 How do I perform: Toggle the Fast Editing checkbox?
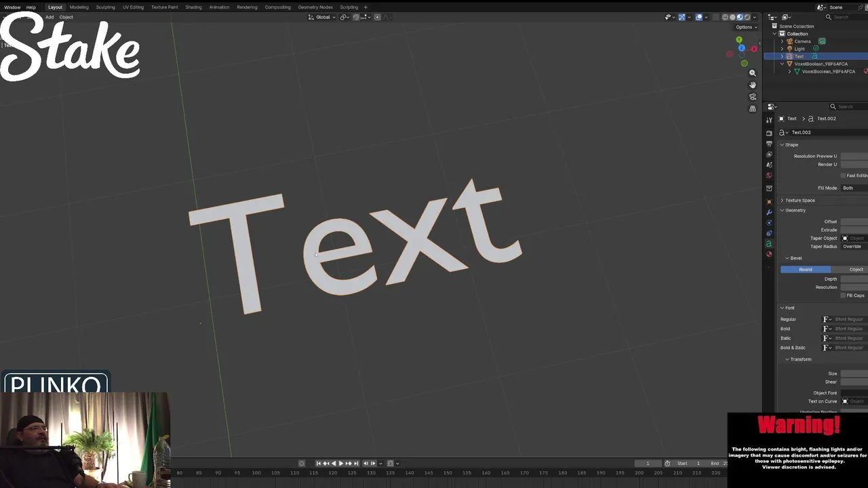pyautogui.click(x=843, y=176)
